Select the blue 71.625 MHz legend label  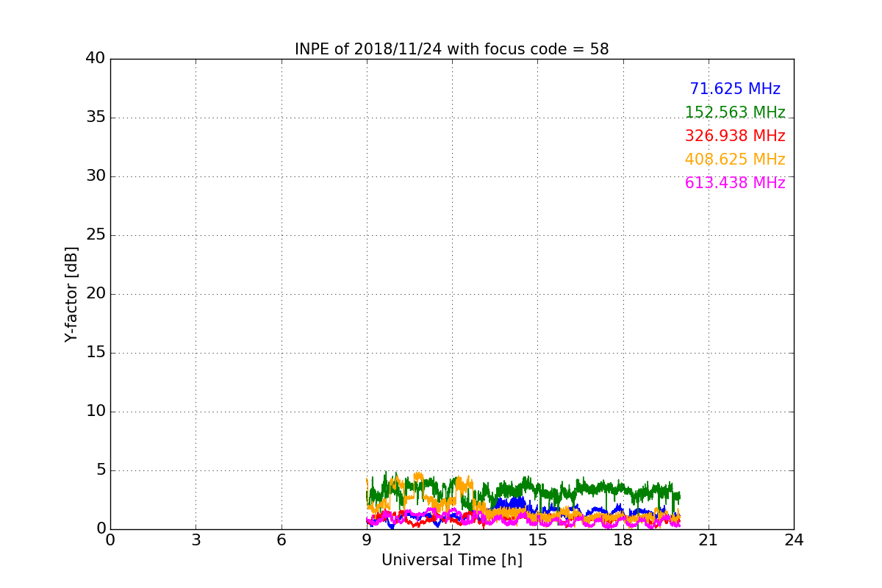[735, 89]
